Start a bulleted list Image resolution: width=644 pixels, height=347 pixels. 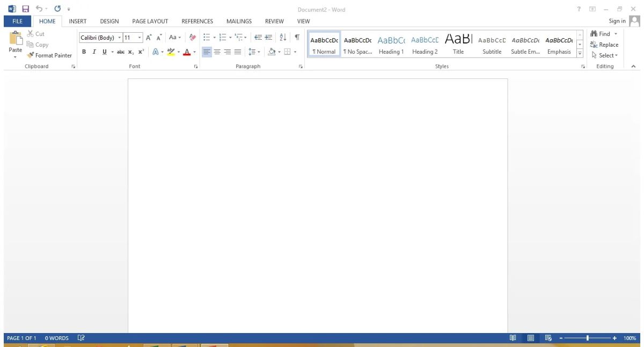207,38
